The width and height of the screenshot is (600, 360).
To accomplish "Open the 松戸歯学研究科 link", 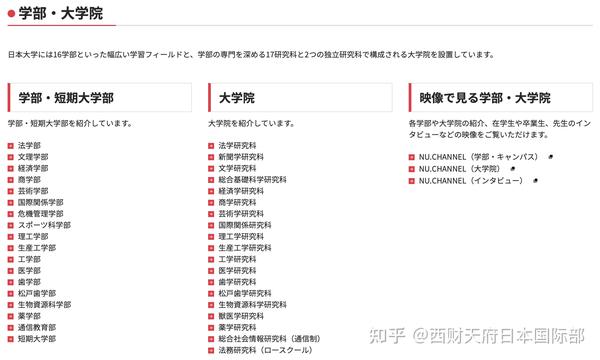I will coord(245,293).
